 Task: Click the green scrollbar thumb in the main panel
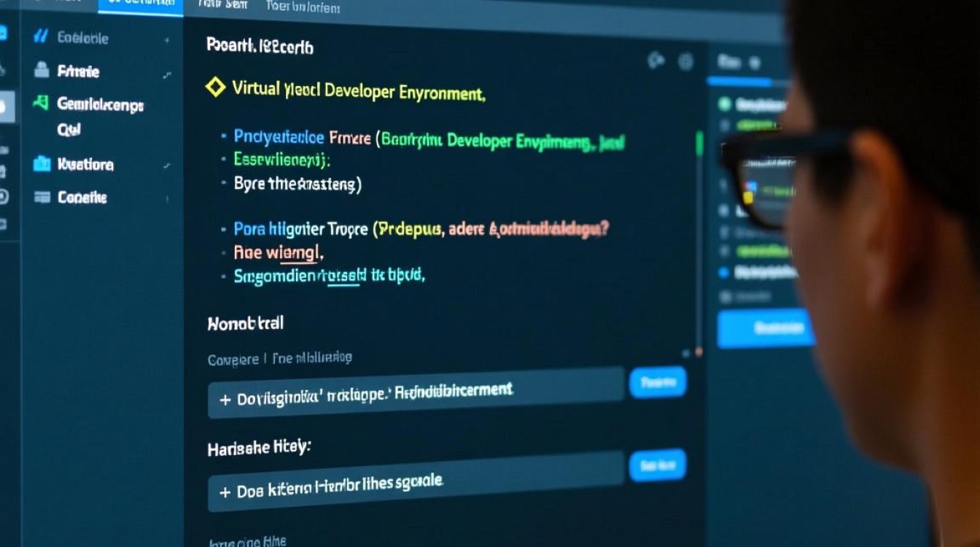tap(699, 144)
